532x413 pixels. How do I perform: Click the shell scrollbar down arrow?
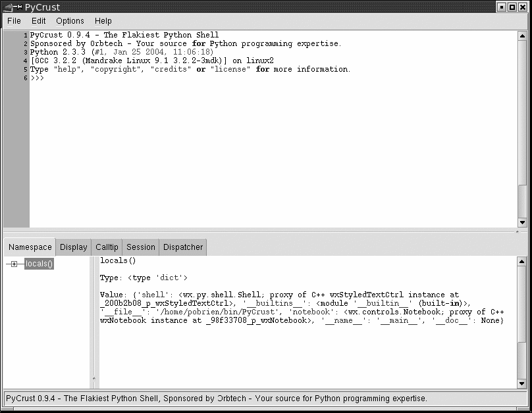[522, 223]
